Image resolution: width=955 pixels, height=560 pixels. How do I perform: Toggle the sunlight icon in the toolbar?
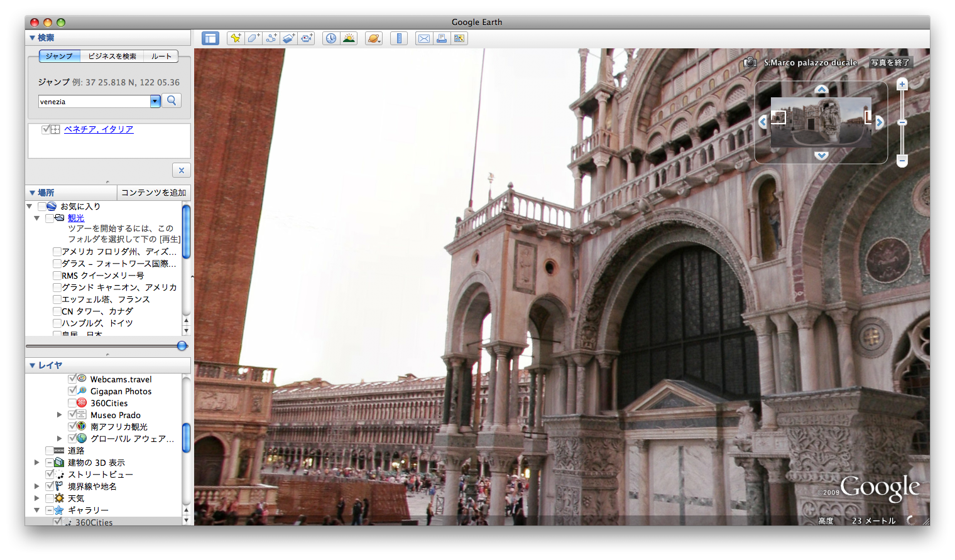pos(349,38)
